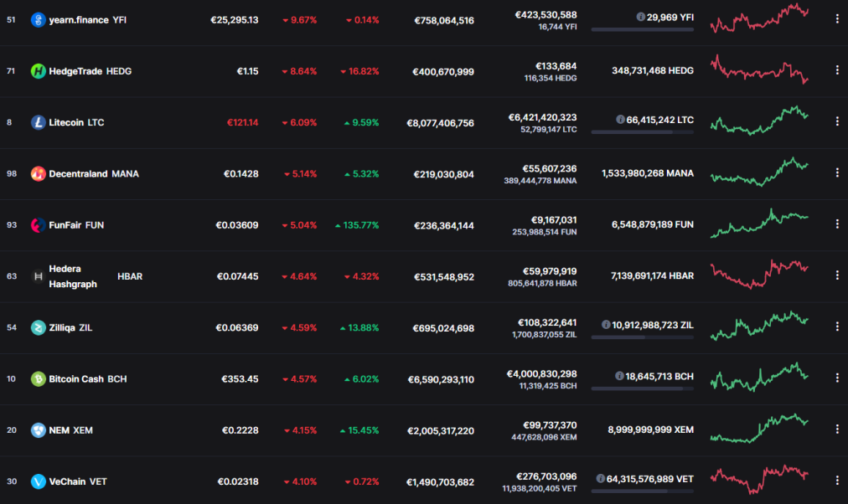Viewport: 848px width, 504px height.
Task: Click the FunFair logo icon
Action: (x=38, y=225)
